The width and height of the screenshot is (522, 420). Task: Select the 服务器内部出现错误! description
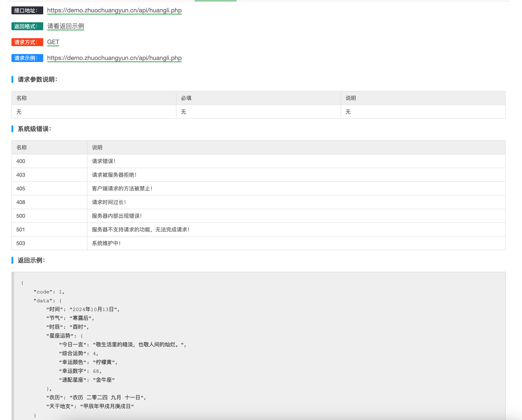pos(117,216)
